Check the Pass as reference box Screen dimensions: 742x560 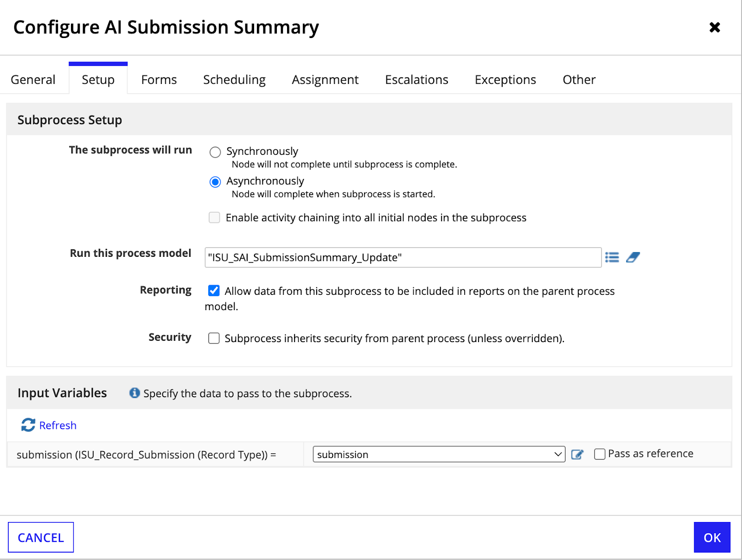[600, 454]
